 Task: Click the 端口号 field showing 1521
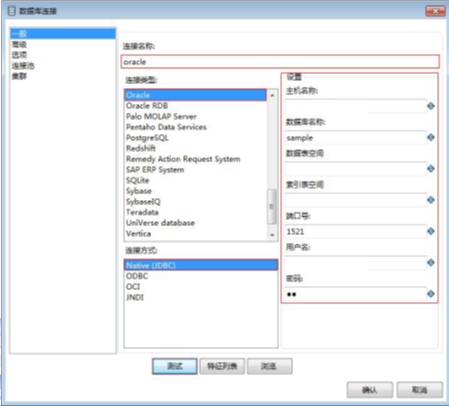click(355, 232)
